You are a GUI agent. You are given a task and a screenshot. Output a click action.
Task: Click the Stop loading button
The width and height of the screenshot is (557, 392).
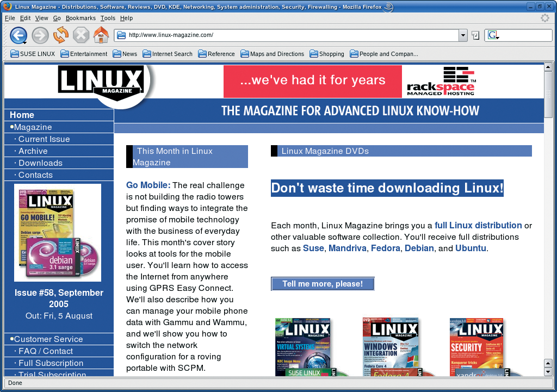pos(81,35)
